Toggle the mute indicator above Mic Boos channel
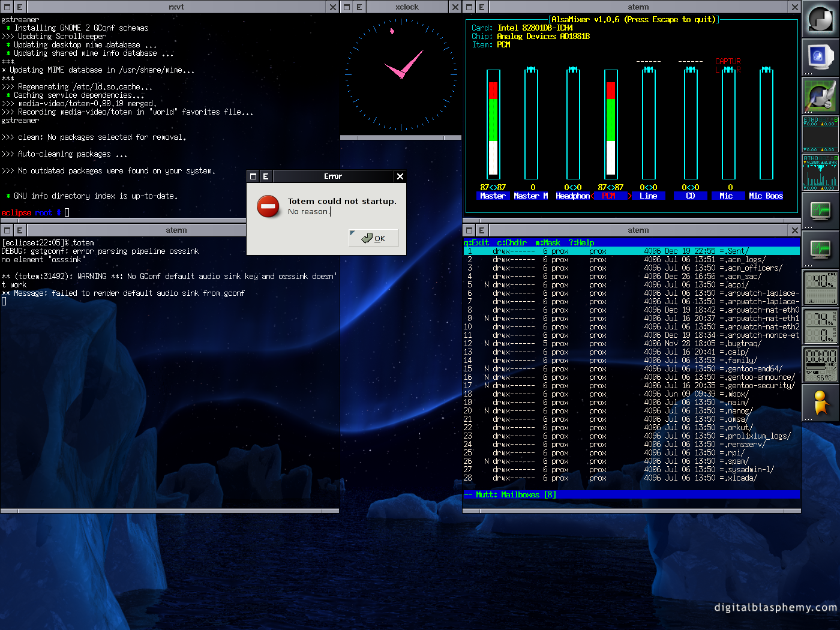The width and height of the screenshot is (840, 630). coord(766,70)
